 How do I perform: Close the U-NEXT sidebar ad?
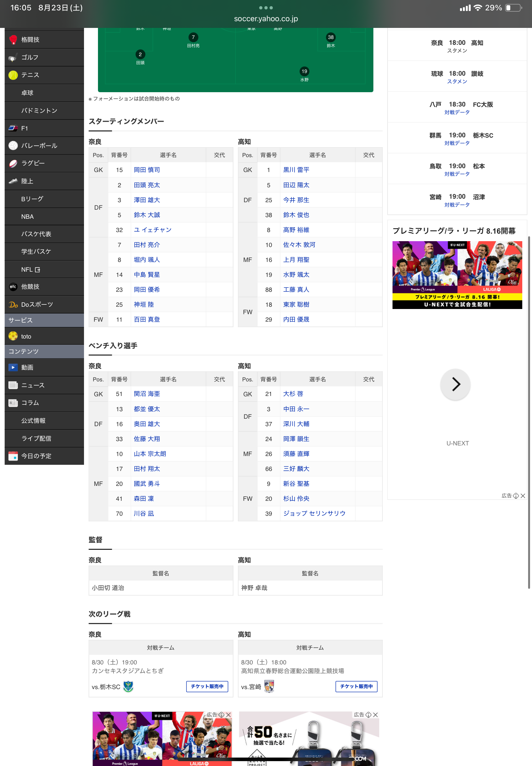click(523, 496)
